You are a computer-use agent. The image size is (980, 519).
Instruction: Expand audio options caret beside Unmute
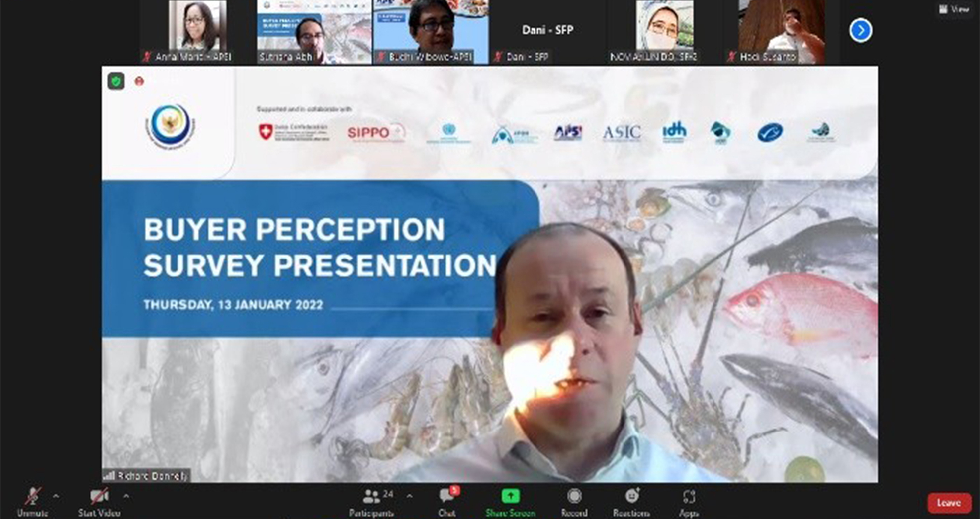(56, 496)
